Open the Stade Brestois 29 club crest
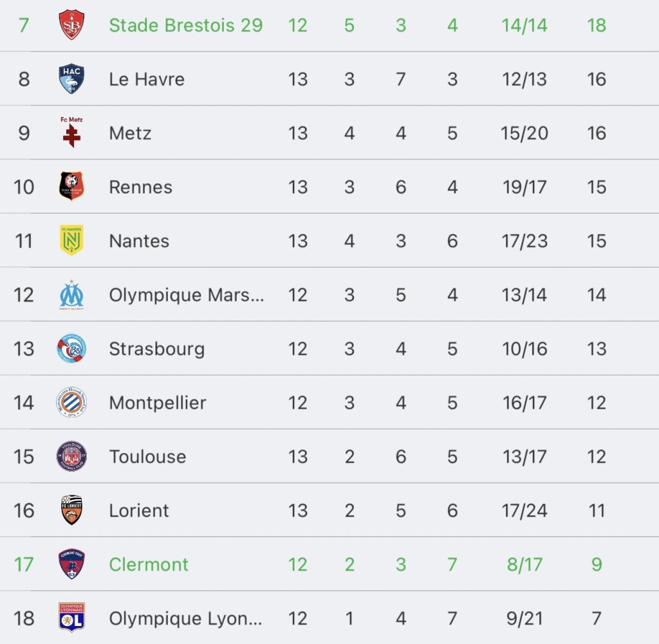Image resolution: width=659 pixels, height=644 pixels. [x=71, y=25]
